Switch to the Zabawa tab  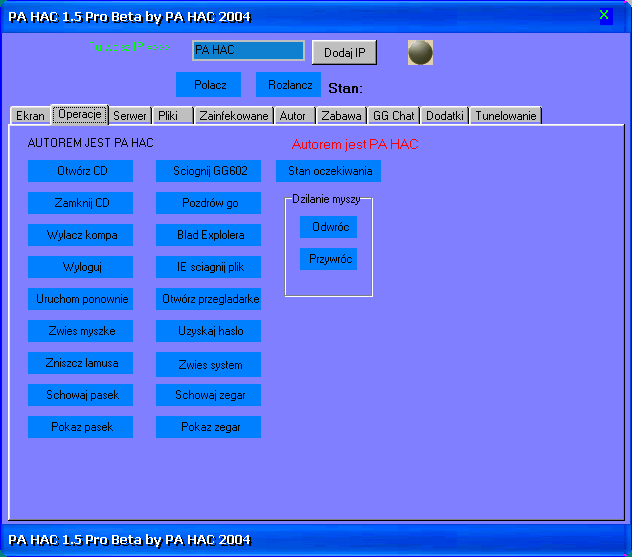pyautogui.click(x=342, y=116)
